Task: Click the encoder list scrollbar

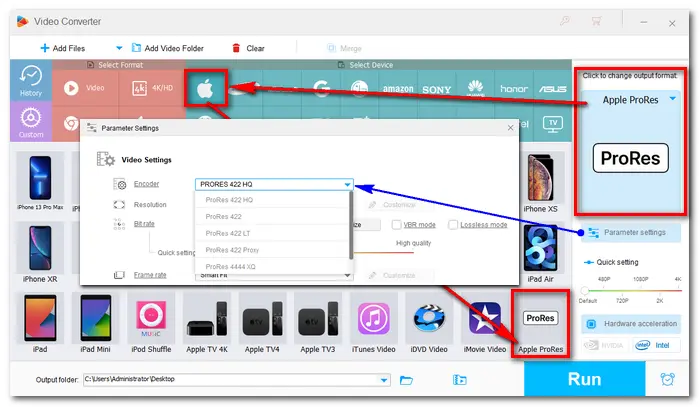Action: tap(351, 225)
